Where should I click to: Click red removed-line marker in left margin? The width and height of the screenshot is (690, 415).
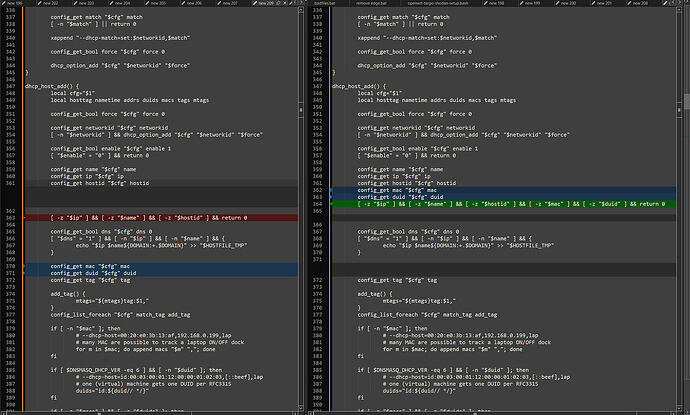tap(23, 217)
